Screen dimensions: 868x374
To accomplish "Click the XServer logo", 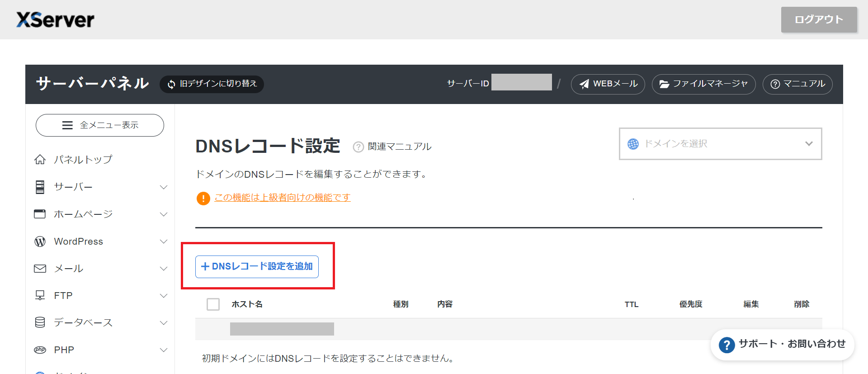I will 55,19.
